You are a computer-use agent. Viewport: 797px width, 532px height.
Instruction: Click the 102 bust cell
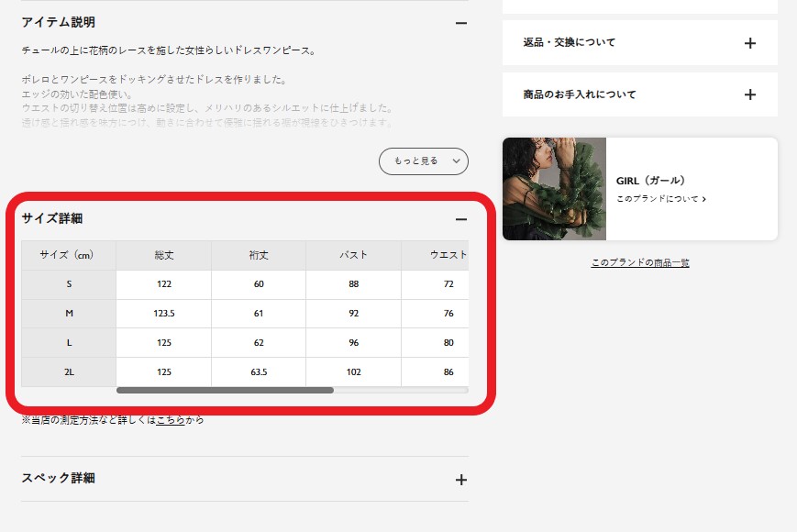[353, 372]
